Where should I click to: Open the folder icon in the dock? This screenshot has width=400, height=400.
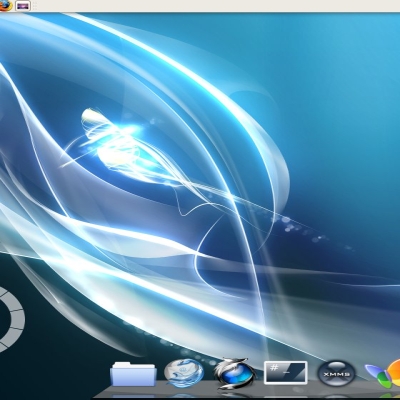click(133, 374)
